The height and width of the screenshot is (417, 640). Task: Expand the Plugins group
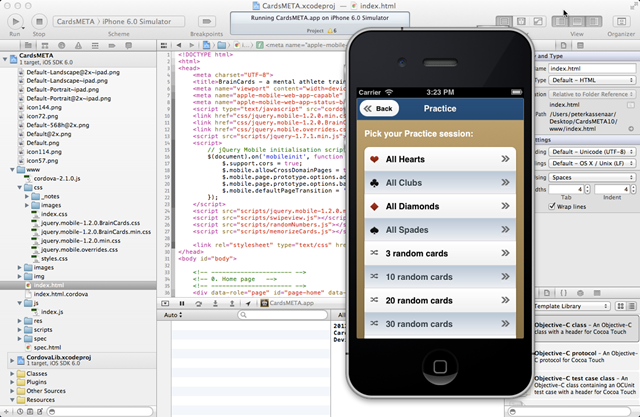(12, 382)
